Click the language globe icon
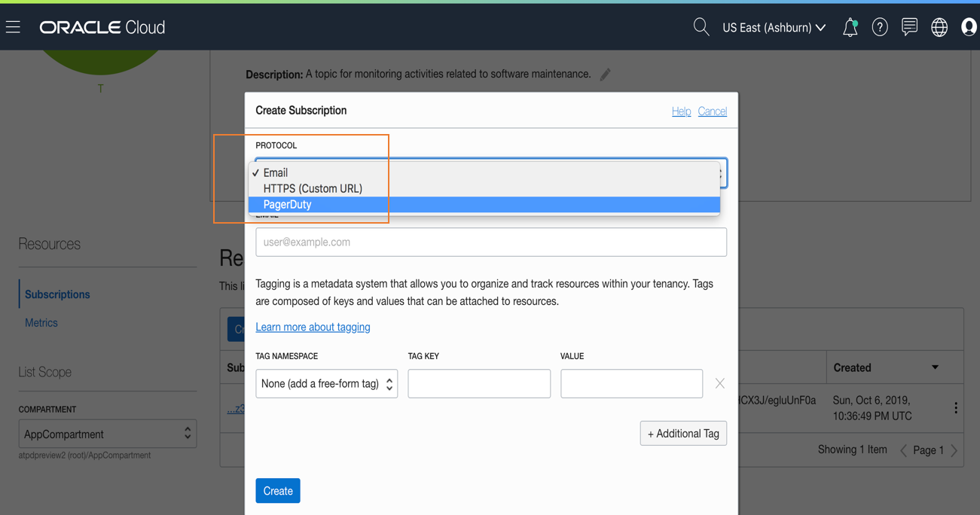The image size is (980, 515). coord(939,28)
